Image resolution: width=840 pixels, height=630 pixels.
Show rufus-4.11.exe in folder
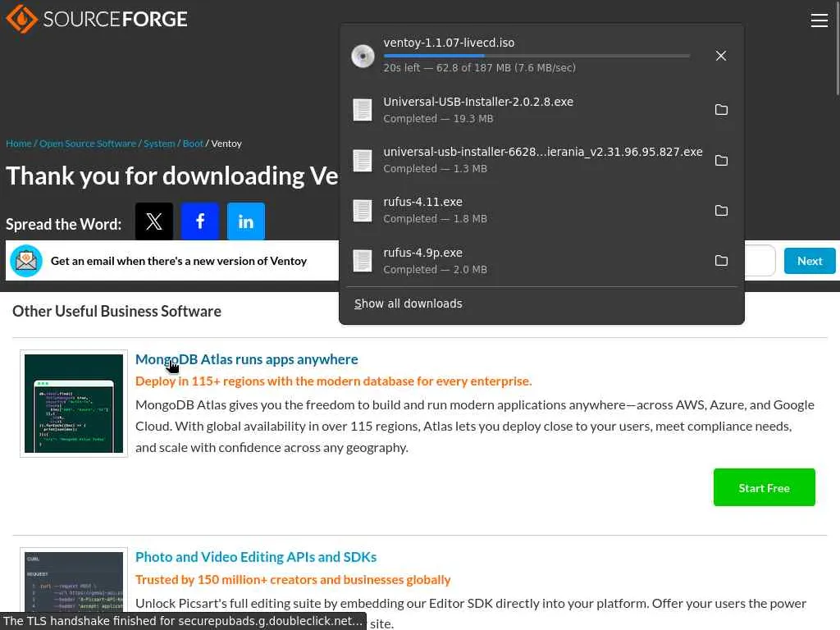point(721,211)
